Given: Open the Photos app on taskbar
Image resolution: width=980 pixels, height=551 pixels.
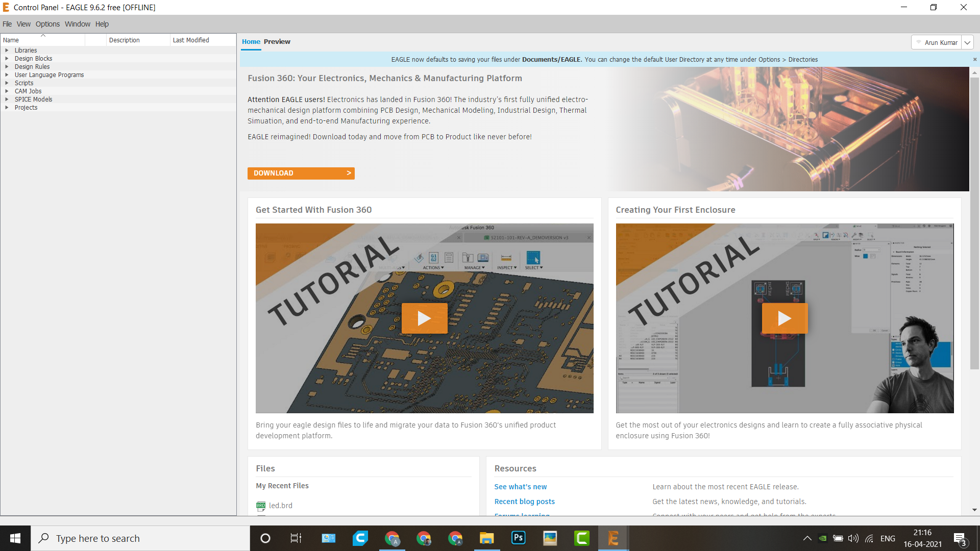Looking at the screenshot, I should pos(550,538).
